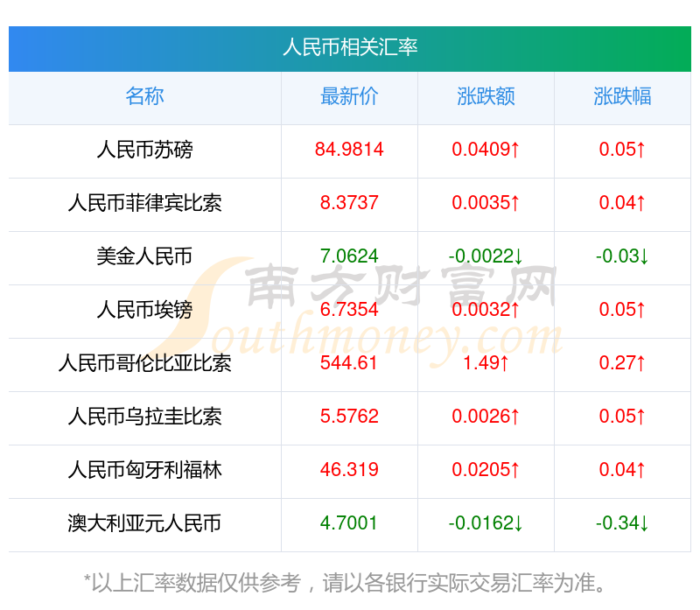700x610 pixels.
Task: Select the 涨跌幅 column header
Action: 622,96
